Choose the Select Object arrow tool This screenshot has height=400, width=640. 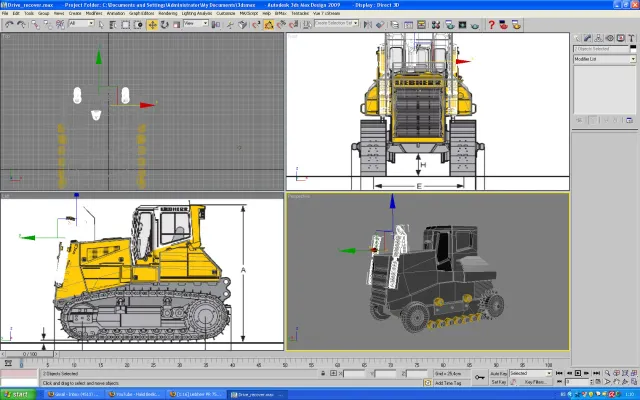[101, 25]
